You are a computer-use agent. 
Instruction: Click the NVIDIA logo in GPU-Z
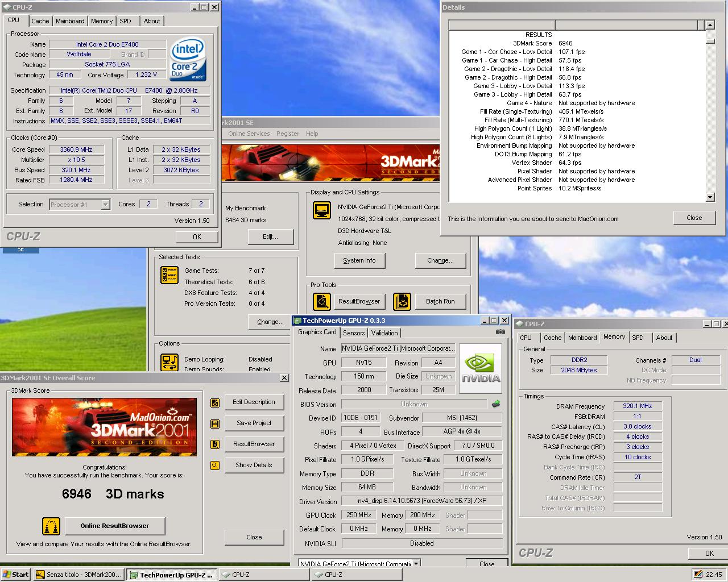(481, 369)
